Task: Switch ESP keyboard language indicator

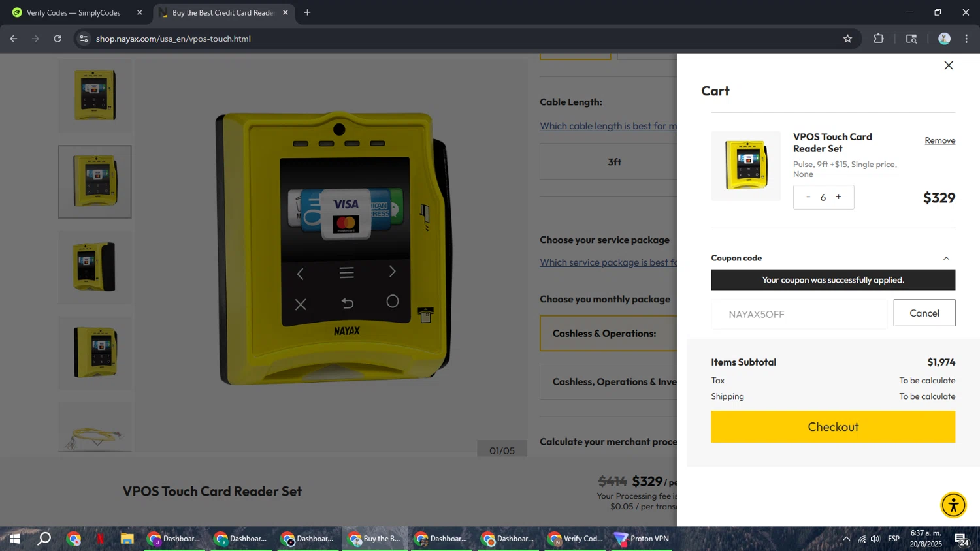Action: coord(894,539)
